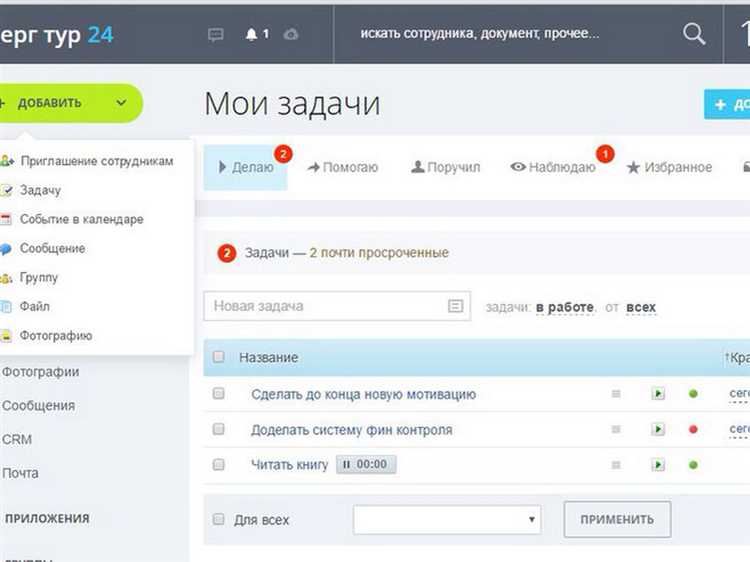Click red status dot for Доделать систему фин контроля
The width and height of the screenshot is (750, 562).
[x=693, y=429]
